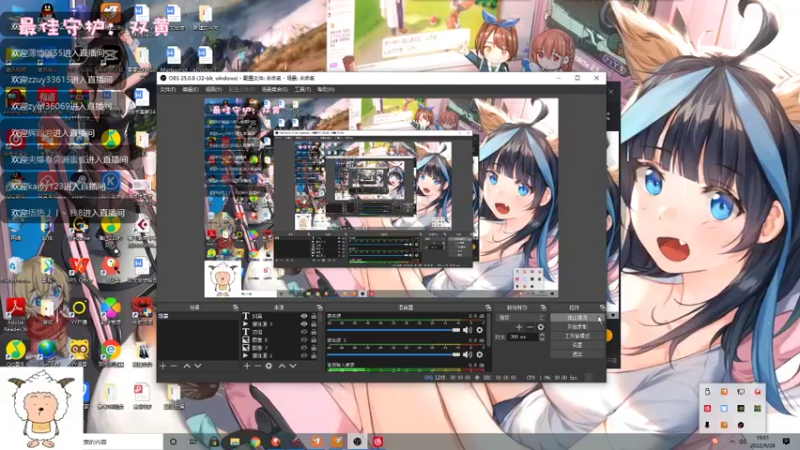Move selected source down arrow
This screenshot has height=450, width=800.
[293, 366]
